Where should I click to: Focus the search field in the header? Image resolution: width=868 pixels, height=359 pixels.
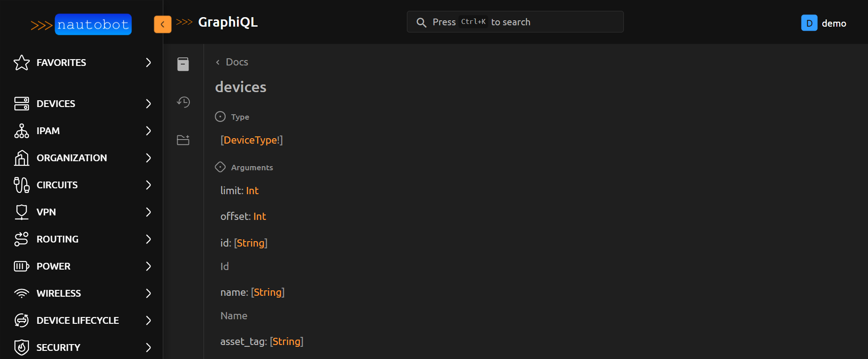[x=515, y=22]
